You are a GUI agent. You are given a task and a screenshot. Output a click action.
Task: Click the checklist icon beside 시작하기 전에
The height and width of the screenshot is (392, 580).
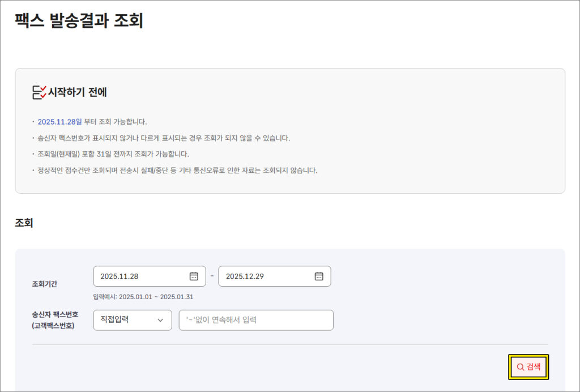point(39,92)
